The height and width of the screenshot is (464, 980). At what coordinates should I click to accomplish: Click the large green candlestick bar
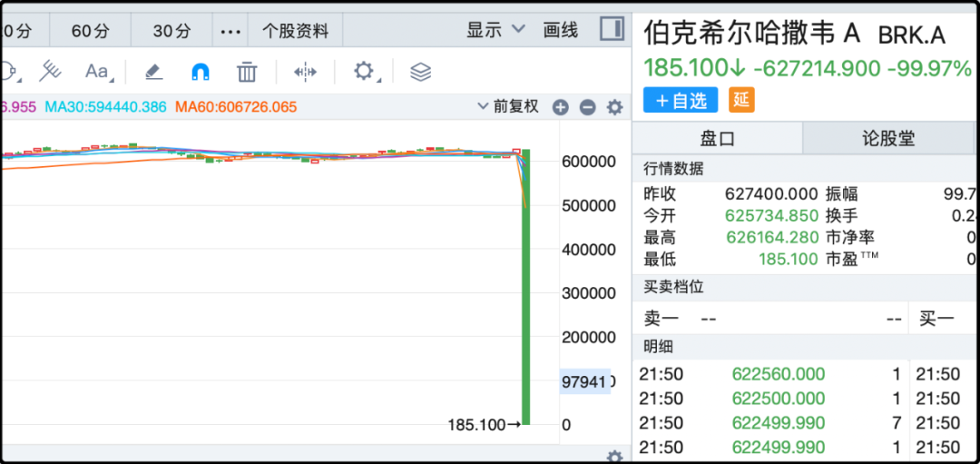(x=526, y=287)
